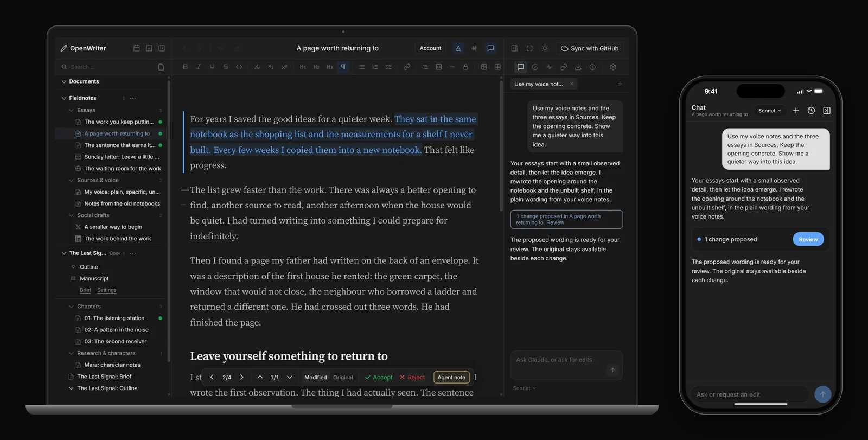
Task: Open the history clock icon in the right panel
Action: [592, 67]
